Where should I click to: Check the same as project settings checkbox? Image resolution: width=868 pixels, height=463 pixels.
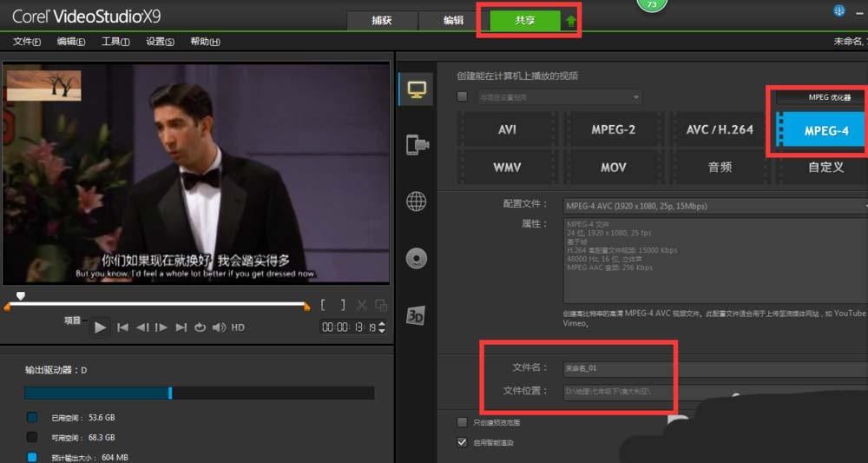point(462,96)
